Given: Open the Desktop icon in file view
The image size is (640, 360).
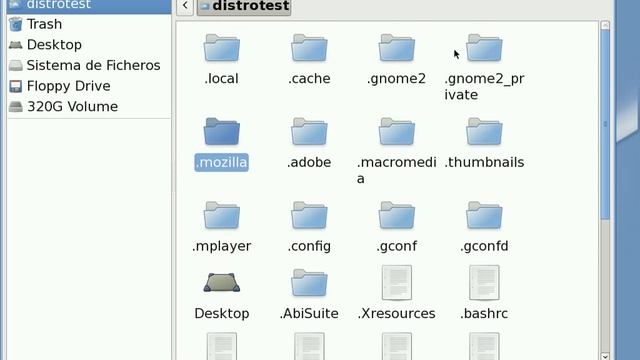Looking at the screenshot, I should 222,282.
